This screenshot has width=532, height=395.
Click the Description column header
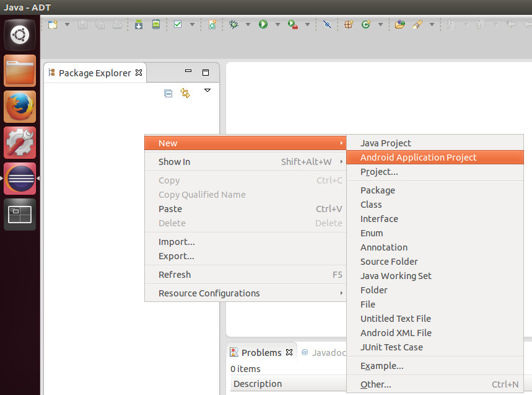point(289,384)
